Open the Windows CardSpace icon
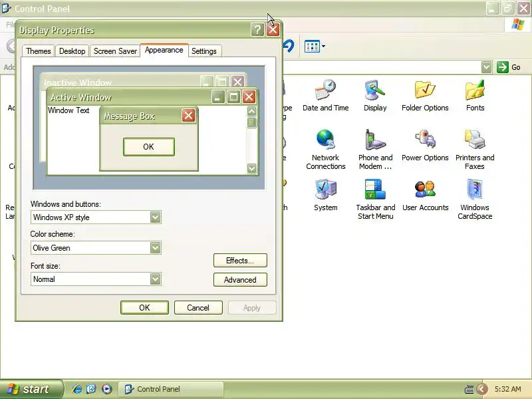This screenshot has height=399, width=532. [x=475, y=199]
